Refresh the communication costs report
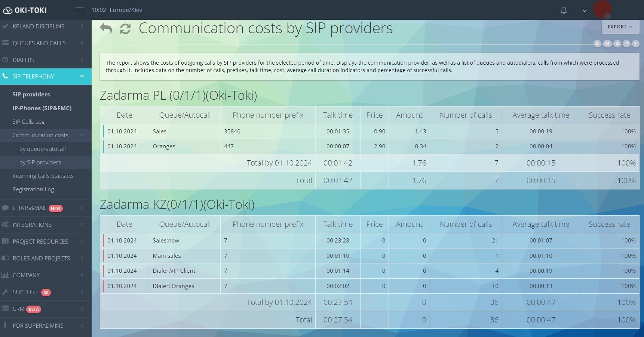Viewport: 644px width, 337px height. click(x=125, y=29)
